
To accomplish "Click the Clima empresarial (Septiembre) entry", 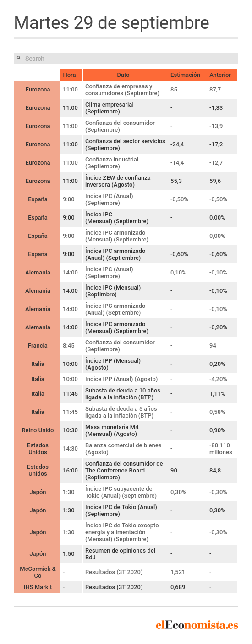I will [110, 108].
